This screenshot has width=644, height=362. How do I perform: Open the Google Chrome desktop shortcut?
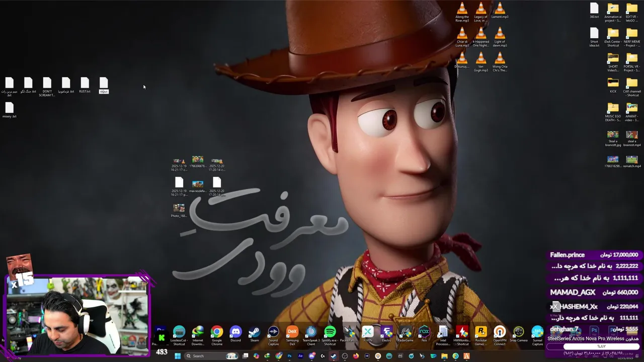point(217,335)
